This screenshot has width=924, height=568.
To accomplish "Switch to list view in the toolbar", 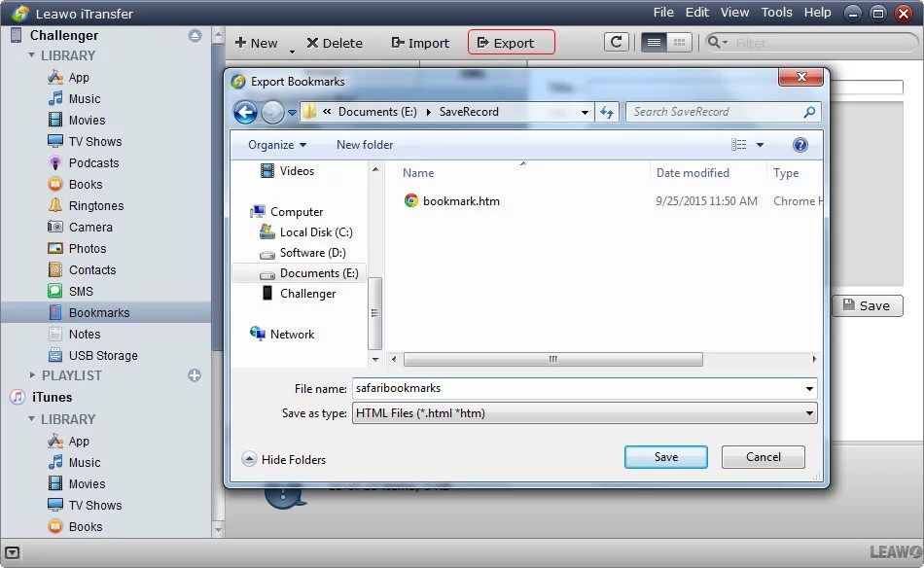I will pyautogui.click(x=655, y=42).
